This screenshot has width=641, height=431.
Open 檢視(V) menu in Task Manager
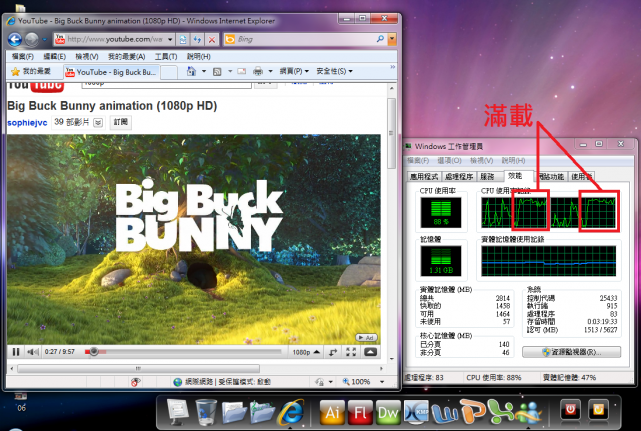click(482, 160)
